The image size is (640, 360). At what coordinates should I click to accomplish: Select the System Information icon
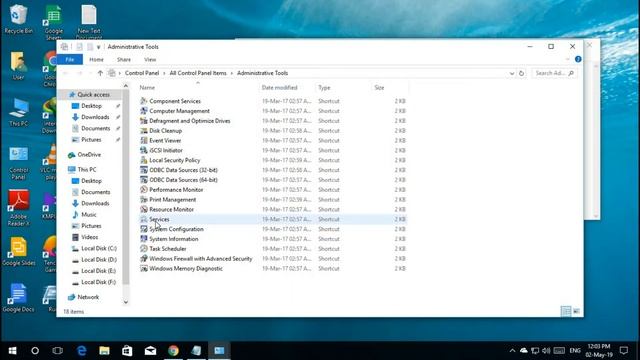[144, 239]
